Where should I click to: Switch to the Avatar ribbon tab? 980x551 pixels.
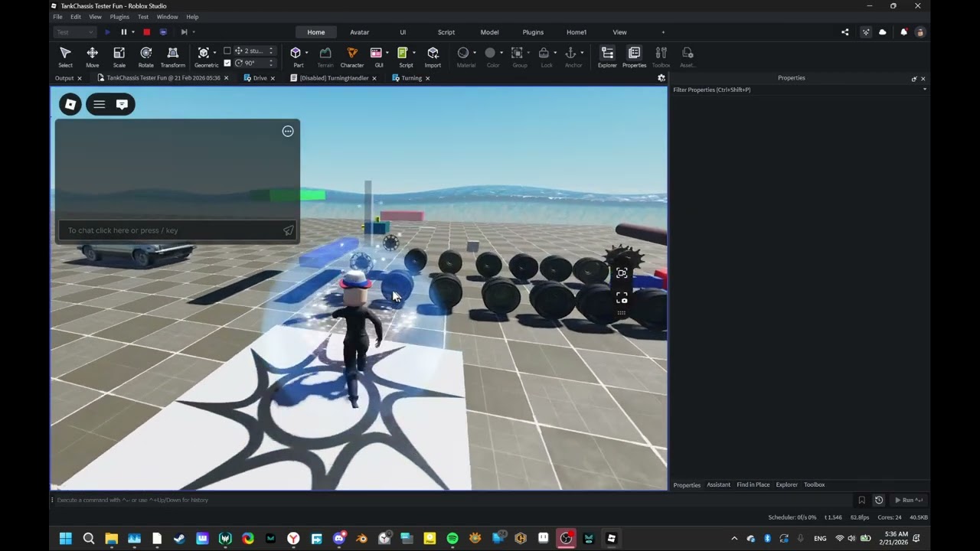pyautogui.click(x=360, y=32)
